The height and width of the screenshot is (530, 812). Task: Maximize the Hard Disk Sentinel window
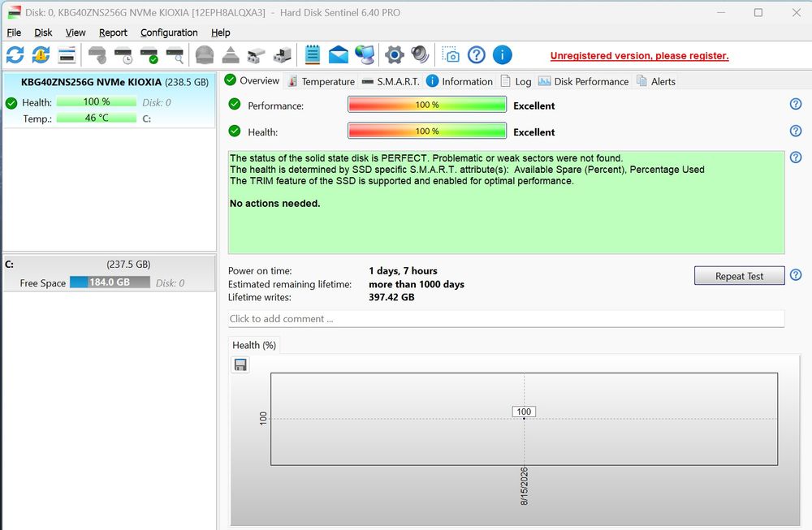coord(758,12)
